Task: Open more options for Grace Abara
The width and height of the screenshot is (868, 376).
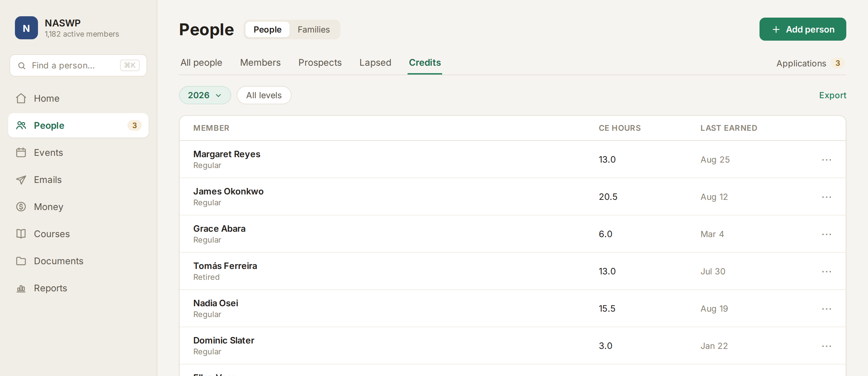Action: [x=827, y=234]
